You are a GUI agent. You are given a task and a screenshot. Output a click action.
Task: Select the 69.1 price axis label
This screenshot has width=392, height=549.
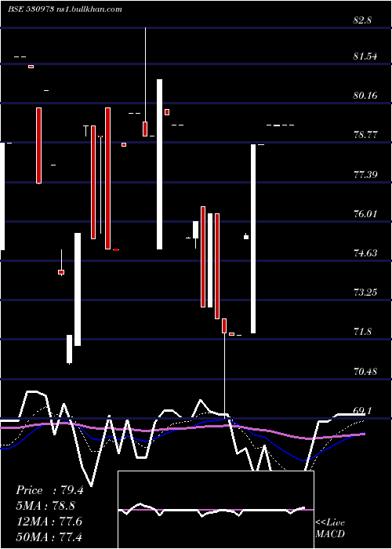362,410
